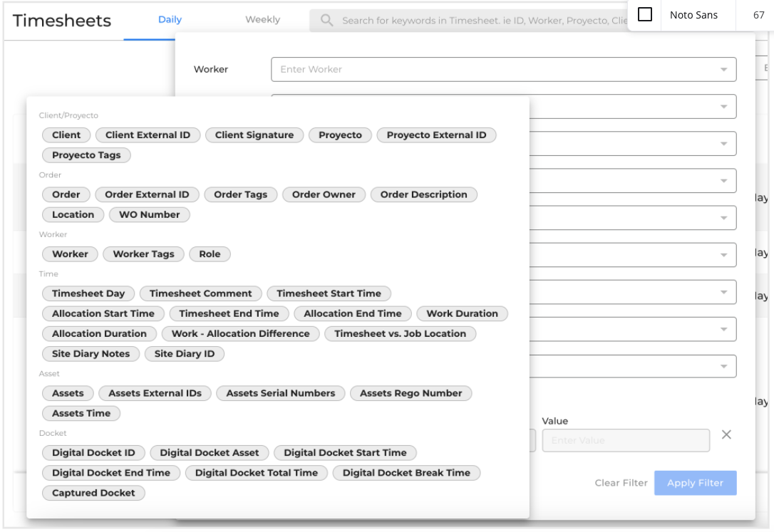Select the Timesheet End Time chip
The width and height of the screenshot is (774, 532).
click(x=229, y=314)
